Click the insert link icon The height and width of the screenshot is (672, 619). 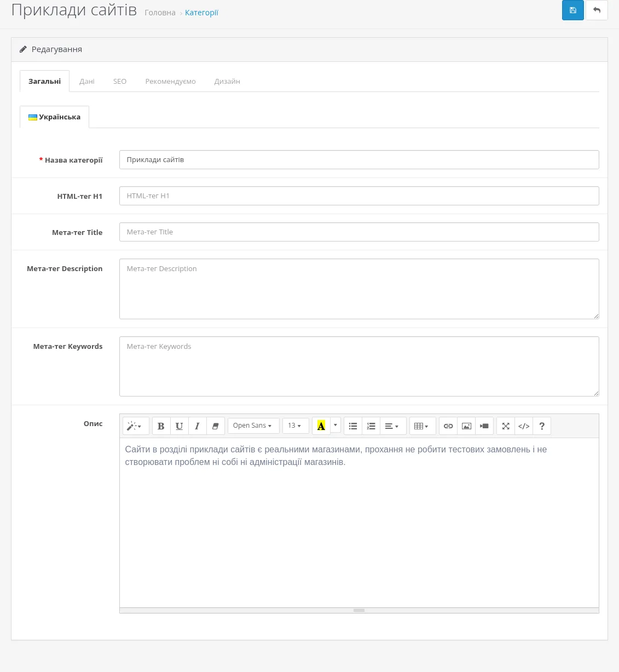coord(448,426)
